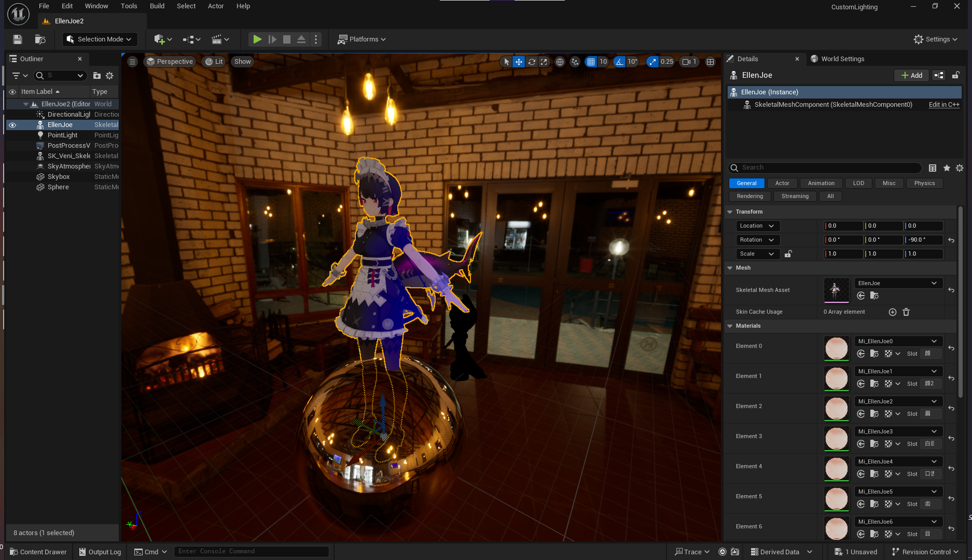Collapse the Transform section
972x560 pixels.
coord(730,212)
